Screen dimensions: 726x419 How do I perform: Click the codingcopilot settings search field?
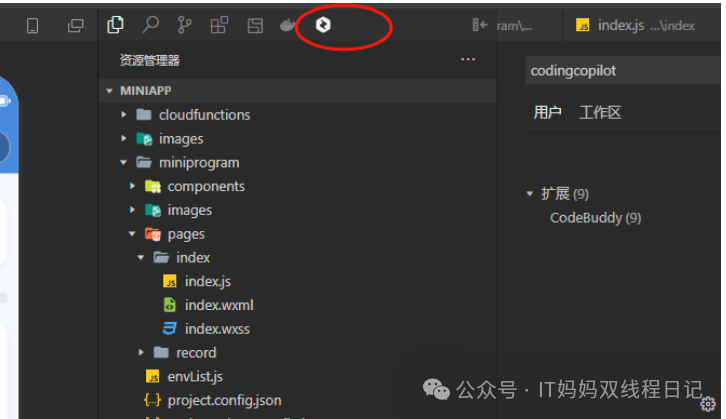click(x=623, y=70)
